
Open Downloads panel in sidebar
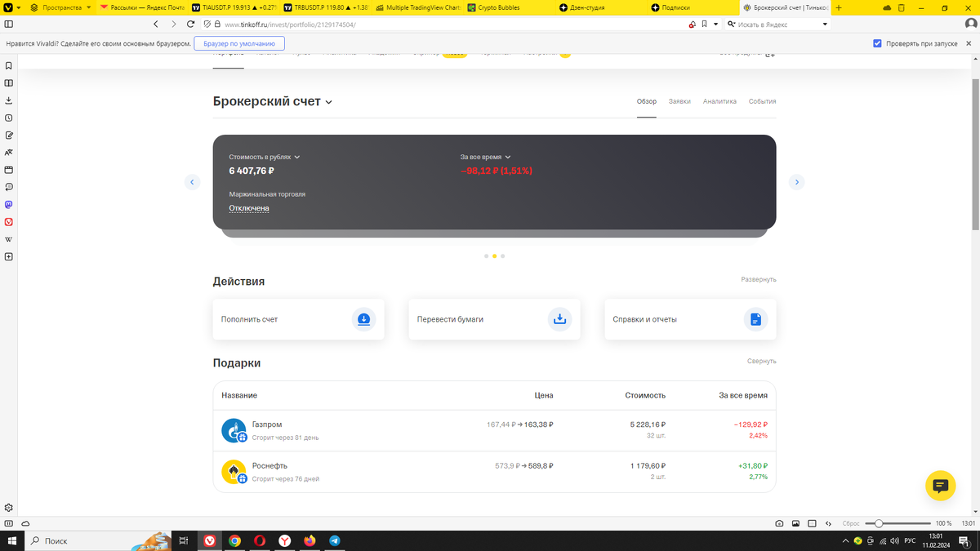point(9,100)
